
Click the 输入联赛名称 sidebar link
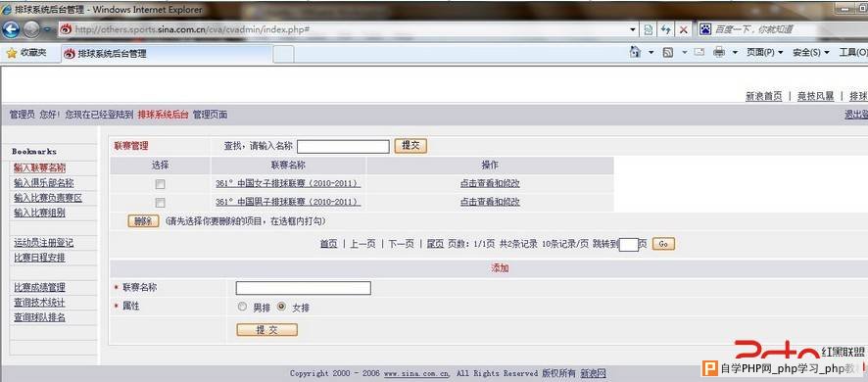[40, 167]
